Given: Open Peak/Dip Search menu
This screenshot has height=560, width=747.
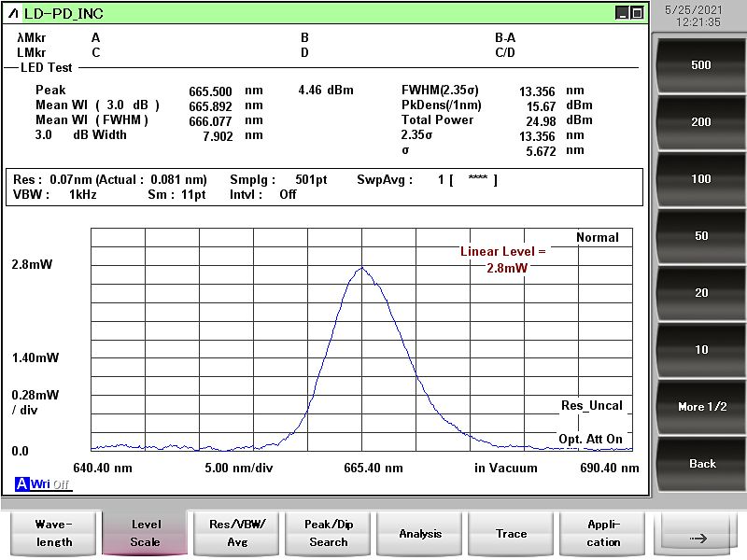Looking at the screenshot, I should (x=328, y=534).
